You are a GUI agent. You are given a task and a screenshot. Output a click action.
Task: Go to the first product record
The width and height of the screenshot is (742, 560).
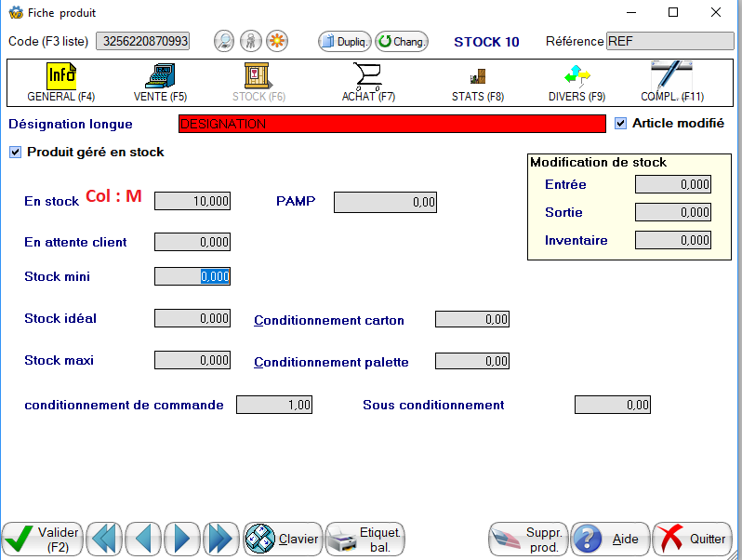pos(105,538)
